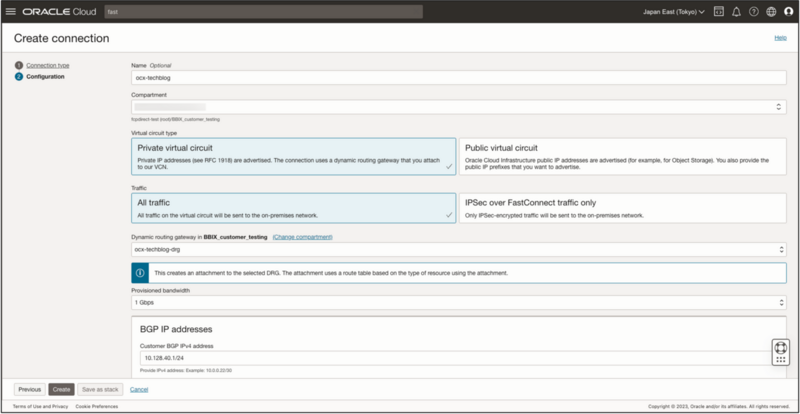Click the Previous button
Screen dimensions: 800x414
(30, 389)
